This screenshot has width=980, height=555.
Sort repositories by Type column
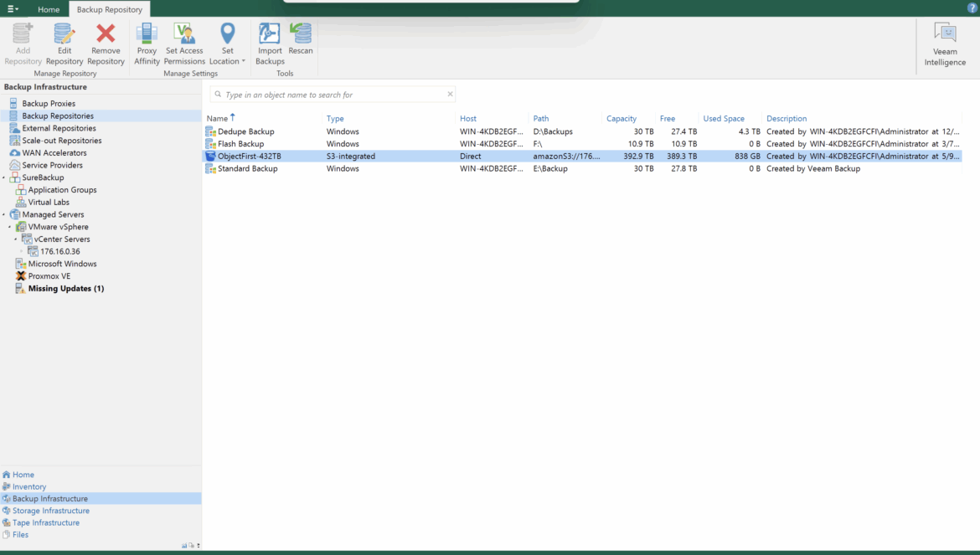pyautogui.click(x=335, y=119)
